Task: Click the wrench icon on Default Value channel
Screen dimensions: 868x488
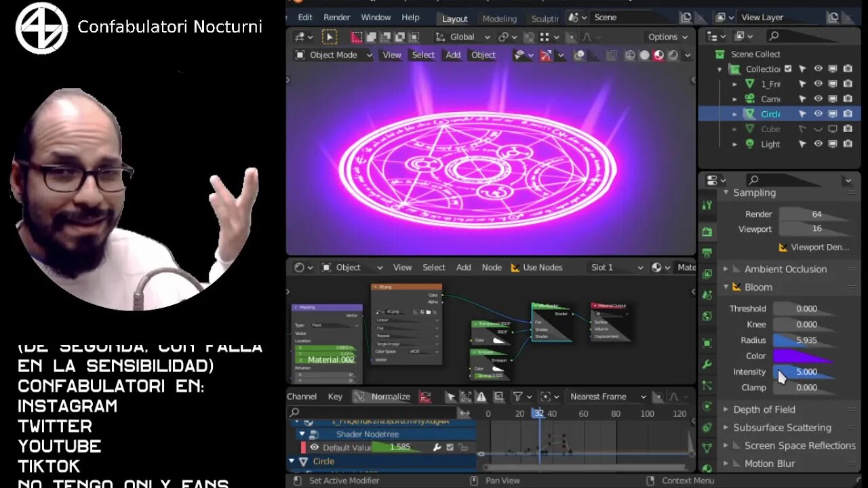Action: [437, 447]
